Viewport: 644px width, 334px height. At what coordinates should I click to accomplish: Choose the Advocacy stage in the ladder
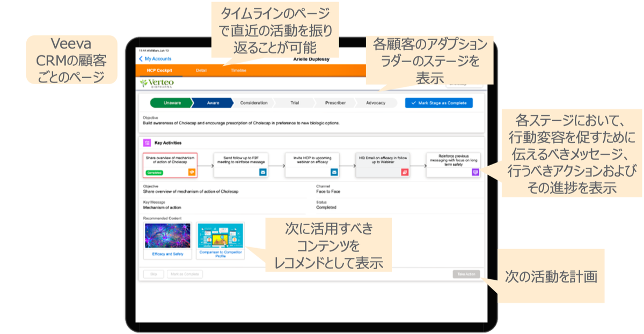pyautogui.click(x=376, y=103)
